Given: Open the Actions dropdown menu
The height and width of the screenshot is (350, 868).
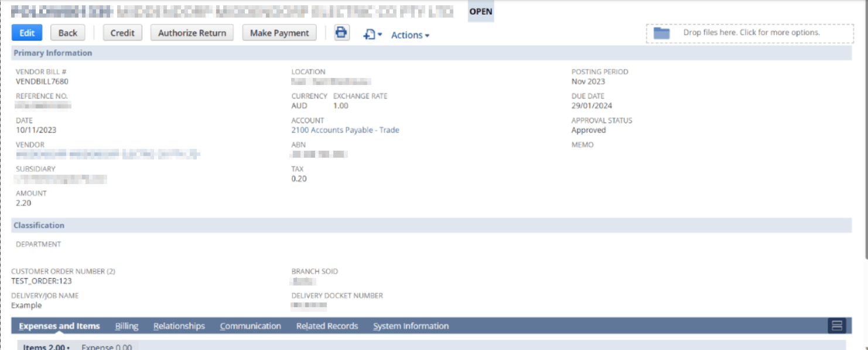Looking at the screenshot, I should tap(410, 35).
